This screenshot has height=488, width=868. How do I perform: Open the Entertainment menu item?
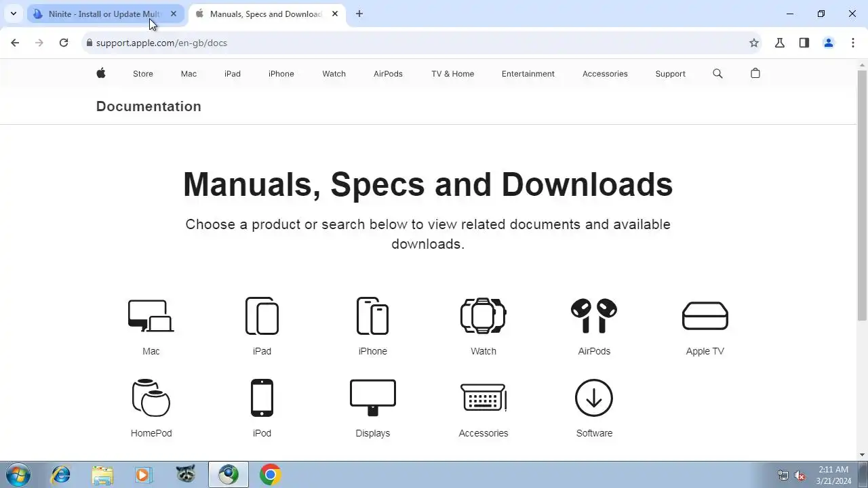[528, 74]
